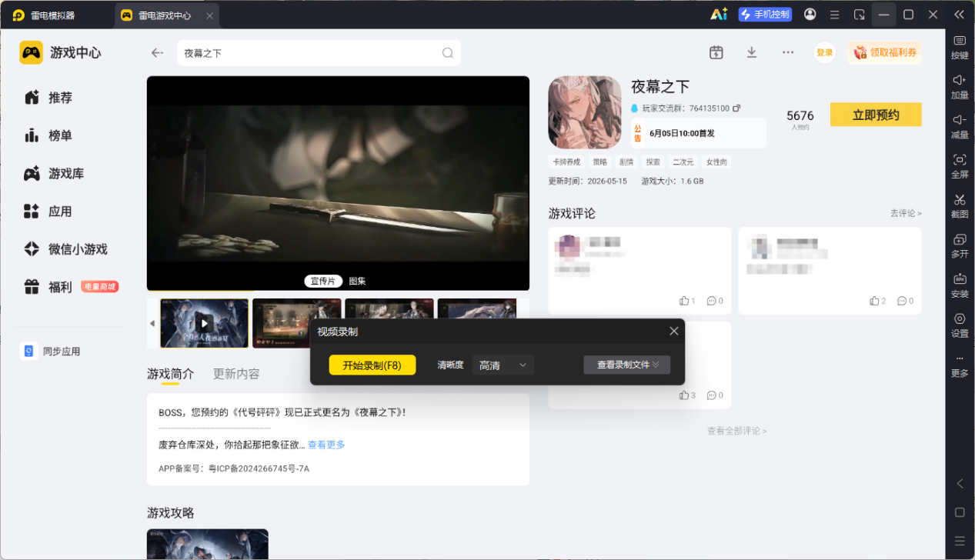975x560 pixels.
Task: Click 去评论 link
Action: (x=906, y=213)
